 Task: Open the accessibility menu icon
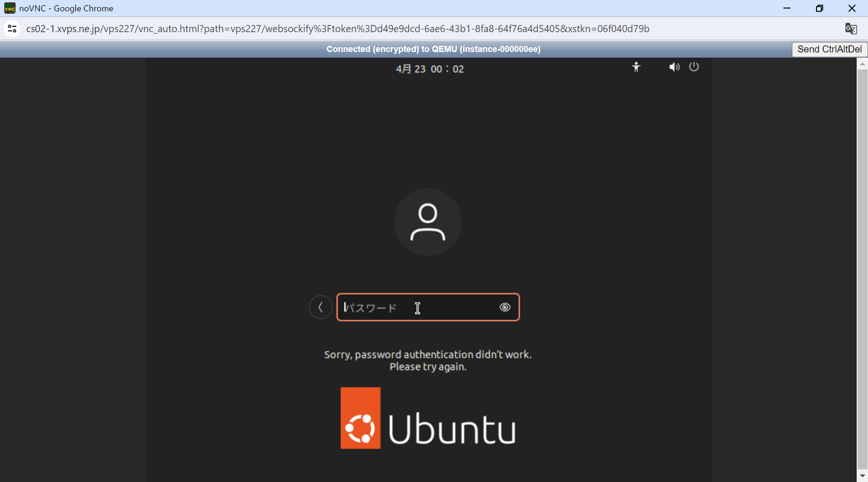(x=636, y=67)
